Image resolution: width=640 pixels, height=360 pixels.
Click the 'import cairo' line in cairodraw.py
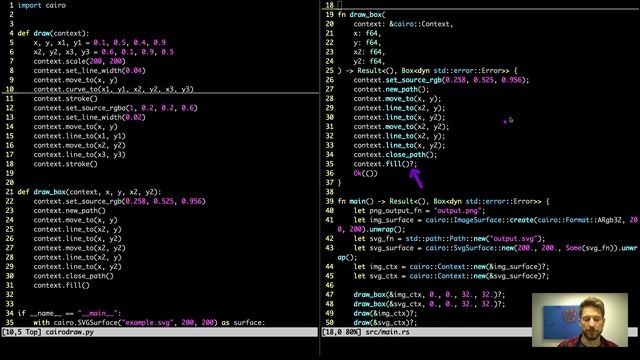42,5
